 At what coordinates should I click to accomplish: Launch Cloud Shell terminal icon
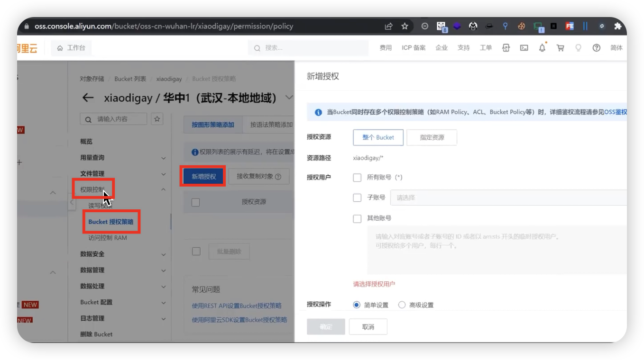(524, 48)
